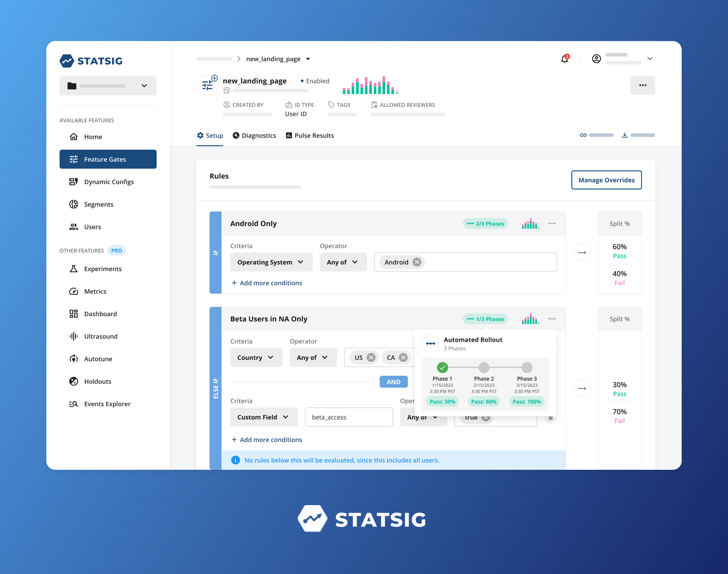The height and width of the screenshot is (574, 728).
Task: Click the Enabled status label
Action: coord(315,81)
